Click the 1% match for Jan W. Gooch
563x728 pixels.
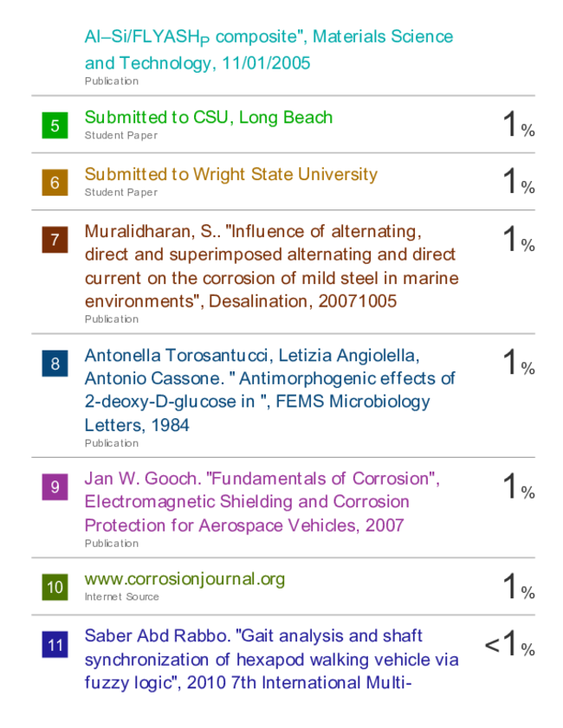519,486
